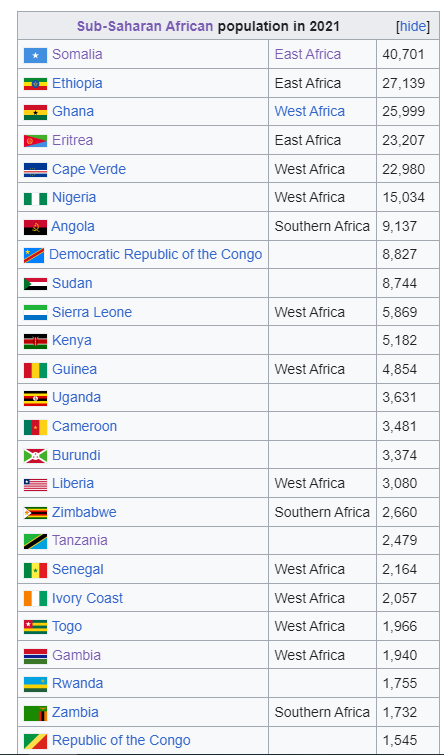The width and height of the screenshot is (444, 755).
Task: Click the Angola flag icon
Action: 36,227
